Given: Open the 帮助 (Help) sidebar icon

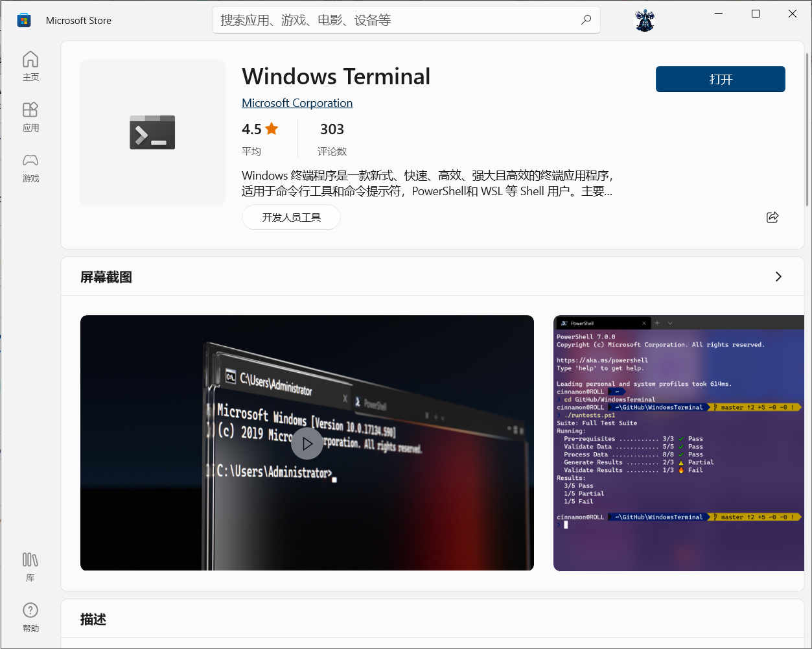Looking at the screenshot, I should pyautogui.click(x=30, y=616).
